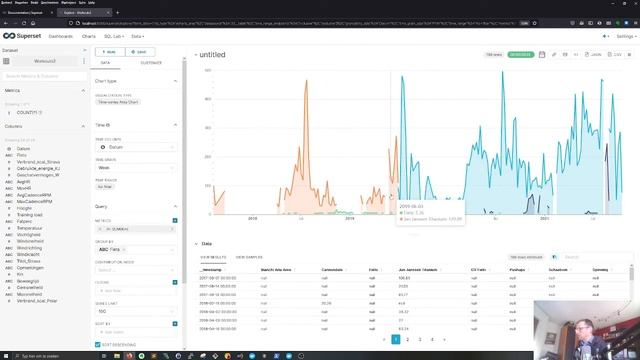The image size is (640, 360).
Task: Click the calendar icon in chart header
Action: [542, 54]
